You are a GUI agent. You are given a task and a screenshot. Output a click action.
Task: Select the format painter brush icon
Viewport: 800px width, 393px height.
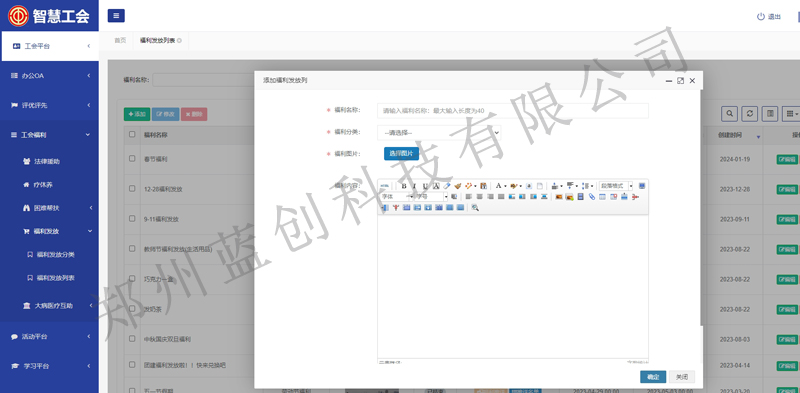click(x=458, y=186)
